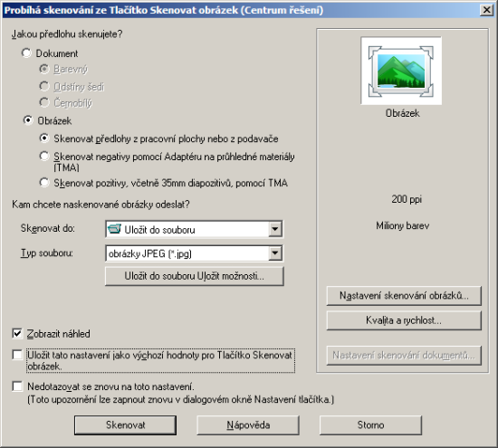Open Kvalita a rychlost settings
This screenshot has width=498, height=448.
tap(404, 320)
